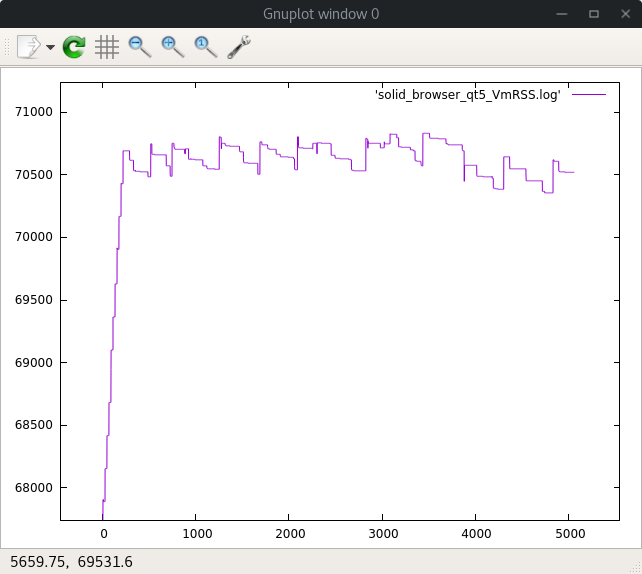Click the Gnuplot window 0 title bar
642x574 pixels.
point(321,14)
